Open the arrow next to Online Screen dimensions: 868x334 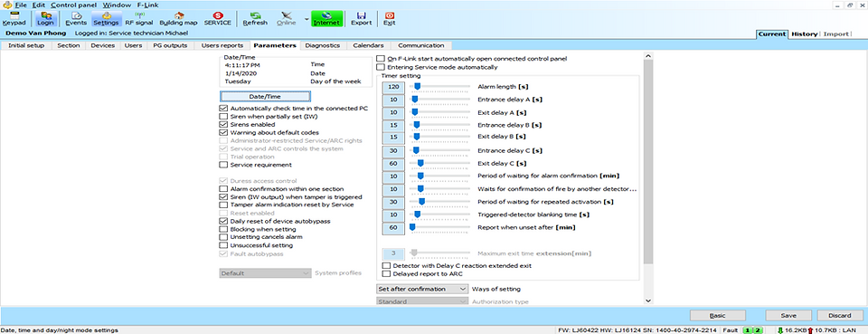(307, 19)
